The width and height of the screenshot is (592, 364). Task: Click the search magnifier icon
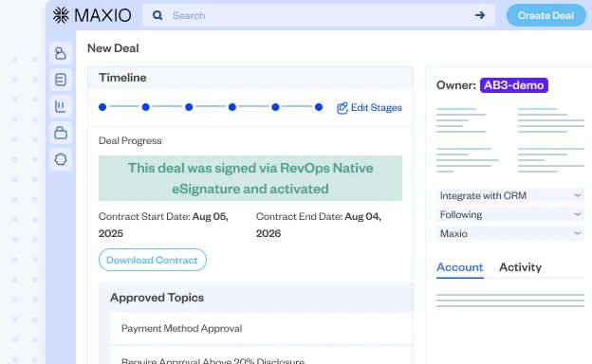click(x=157, y=15)
